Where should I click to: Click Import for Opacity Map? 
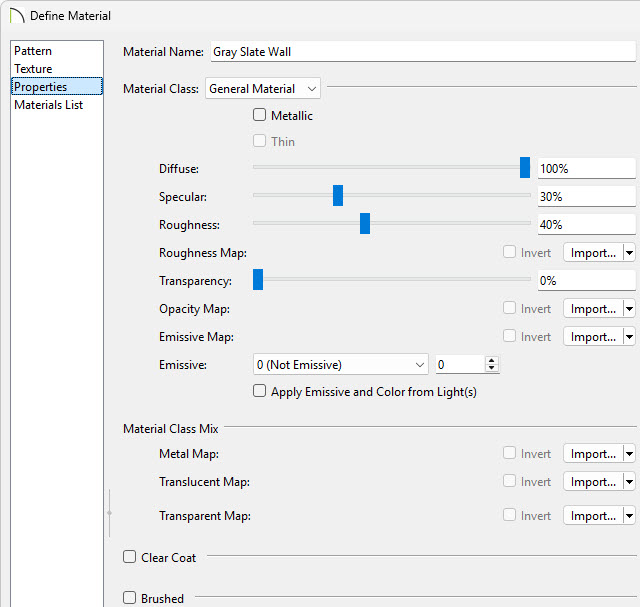(593, 309)
